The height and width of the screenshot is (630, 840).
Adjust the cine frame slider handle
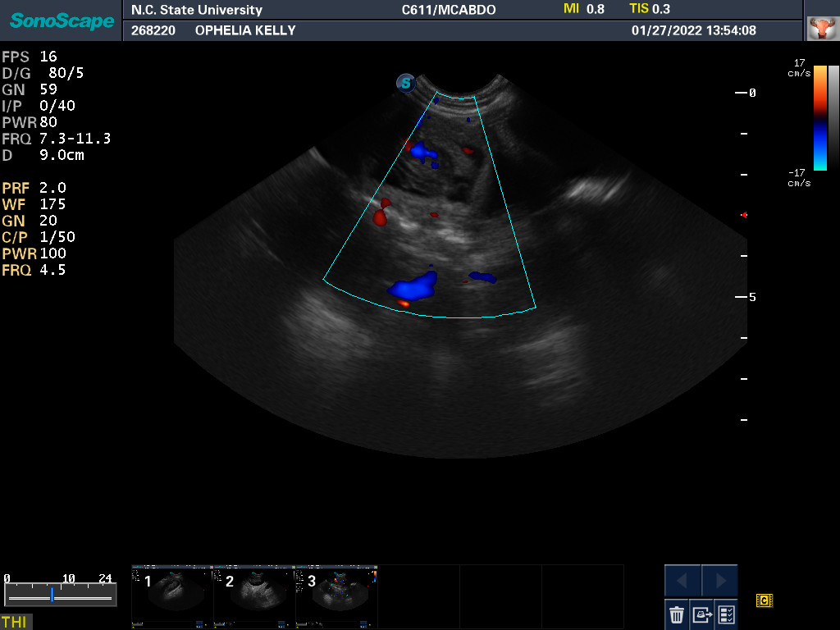[52, 595]
